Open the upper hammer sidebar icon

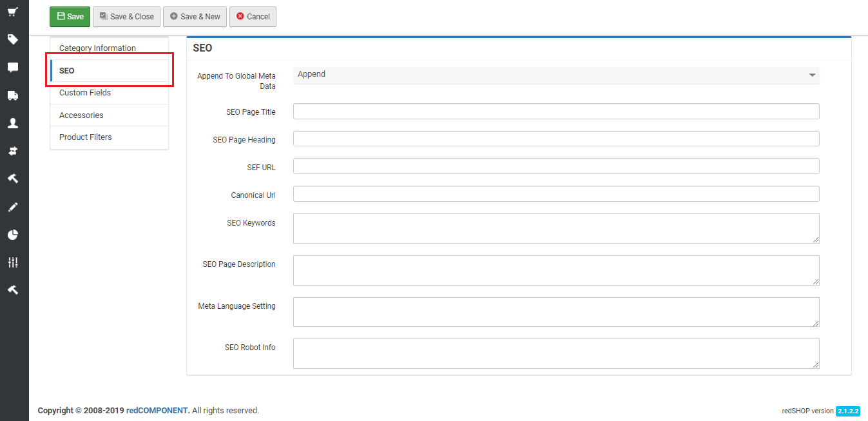(x=13, y=179)
